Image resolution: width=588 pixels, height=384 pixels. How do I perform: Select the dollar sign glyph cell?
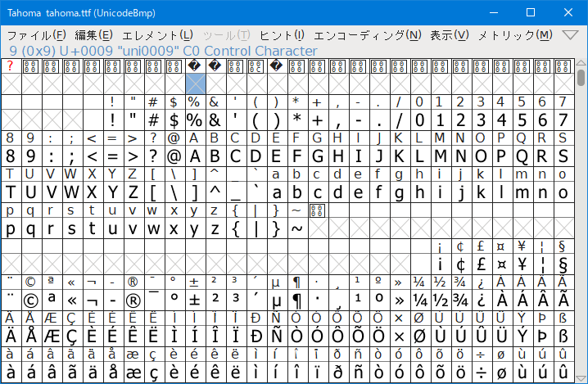pyautogui.click(x=174, y=120)
